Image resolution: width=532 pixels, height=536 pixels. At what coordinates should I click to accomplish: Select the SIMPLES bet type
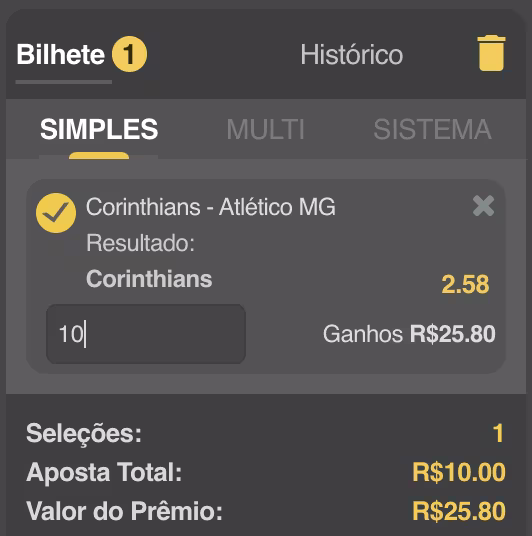[99, 130]
